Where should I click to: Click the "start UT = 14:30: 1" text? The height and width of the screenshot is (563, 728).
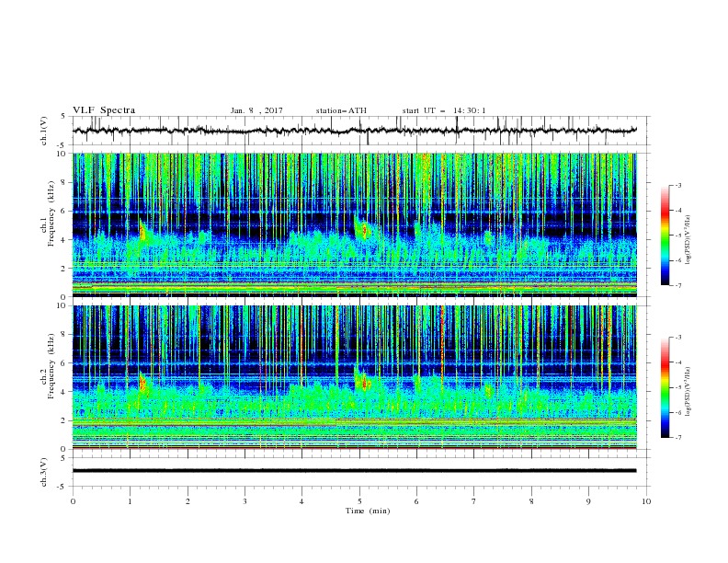tap(444, 110)
